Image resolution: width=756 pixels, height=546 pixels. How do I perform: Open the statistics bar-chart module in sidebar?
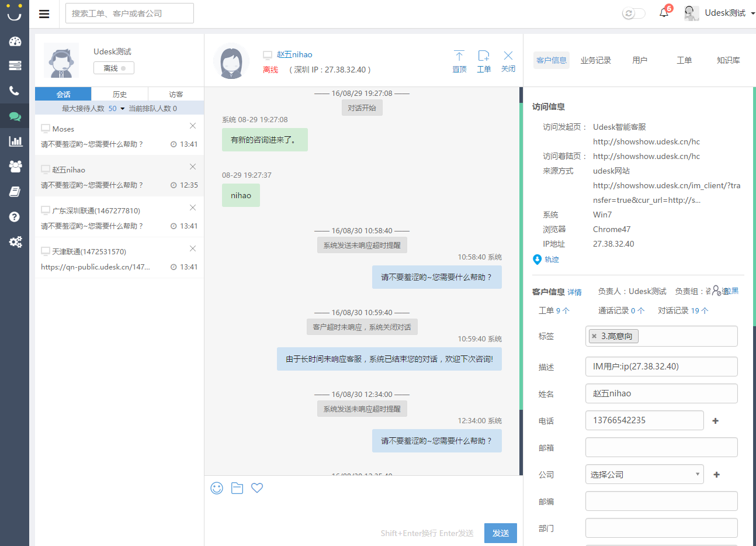click(15, 141)
